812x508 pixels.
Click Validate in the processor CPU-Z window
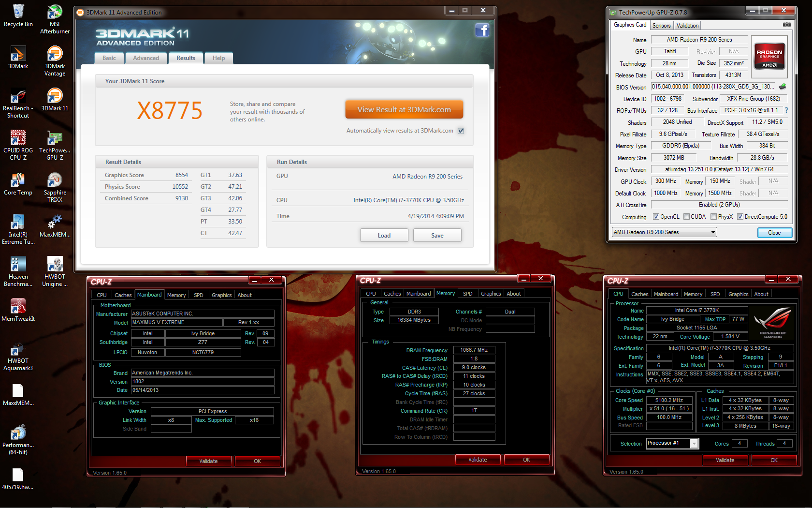click(x=725, y=460)
